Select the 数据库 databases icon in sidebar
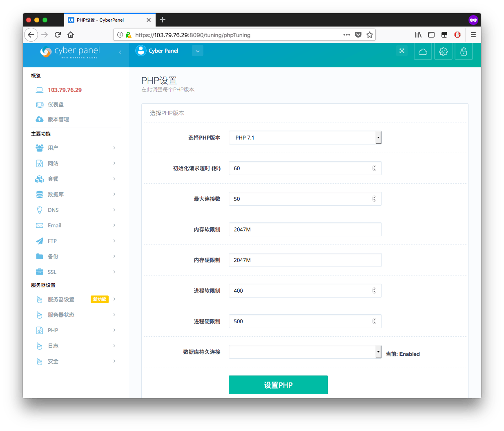 pos(39,194)
